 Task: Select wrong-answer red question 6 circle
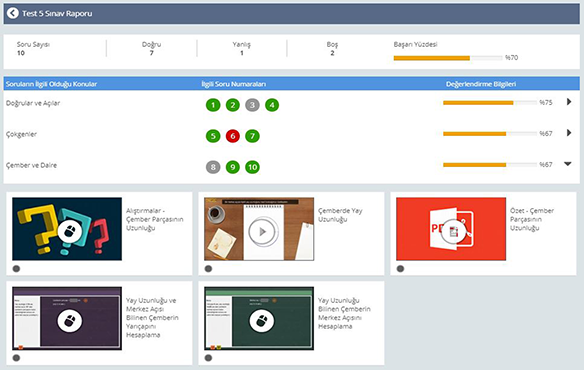click(x=233, y=136)
